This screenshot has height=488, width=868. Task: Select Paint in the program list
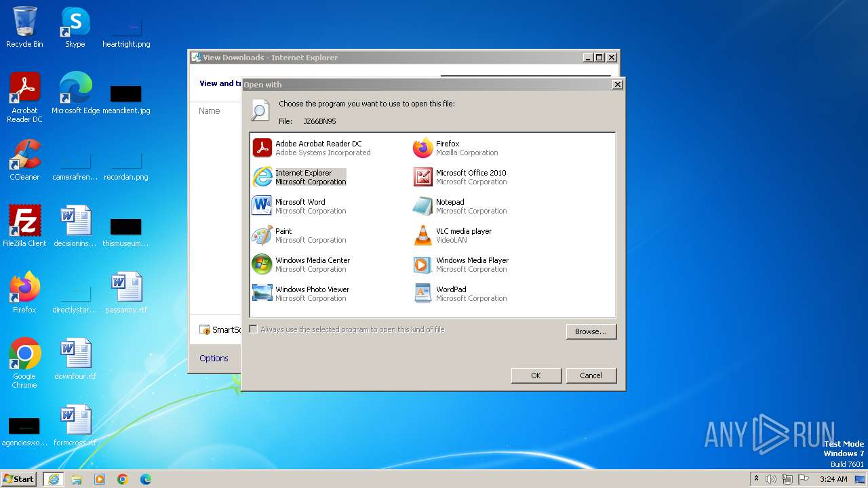point(299,235)
